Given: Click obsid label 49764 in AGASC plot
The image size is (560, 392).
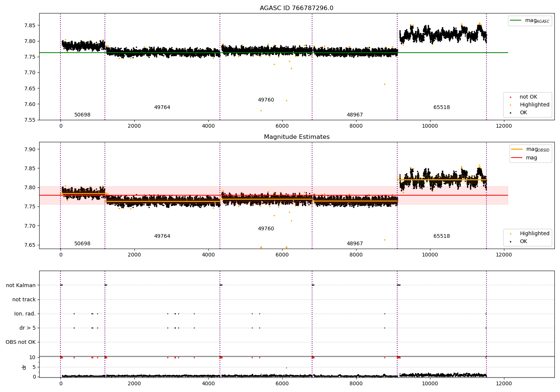Looking at the screenshot, I should pos(162,107).
